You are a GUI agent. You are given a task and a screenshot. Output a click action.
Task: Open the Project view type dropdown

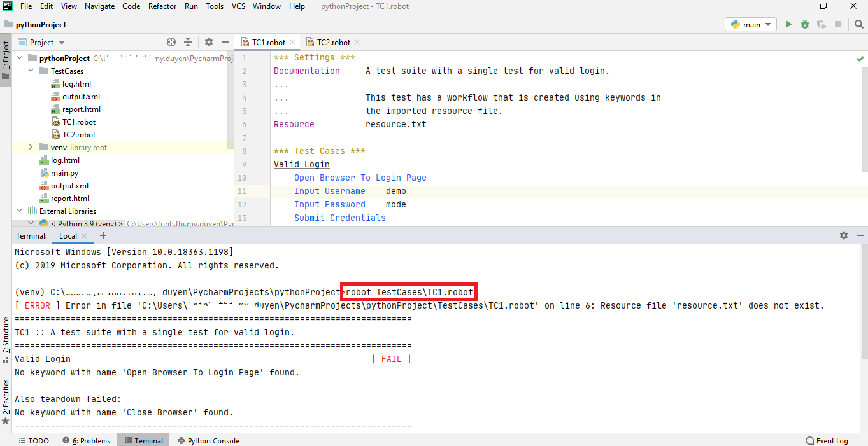(x=41, y=42)
